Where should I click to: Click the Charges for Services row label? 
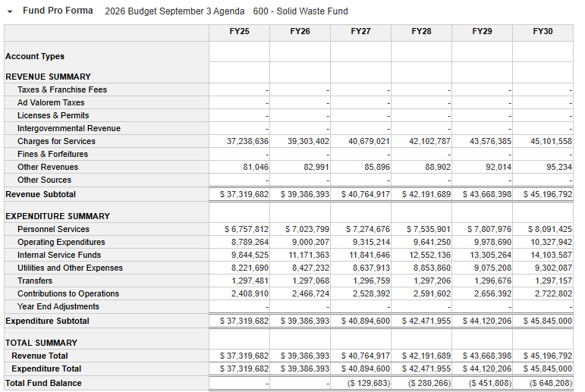click(56, 141)
